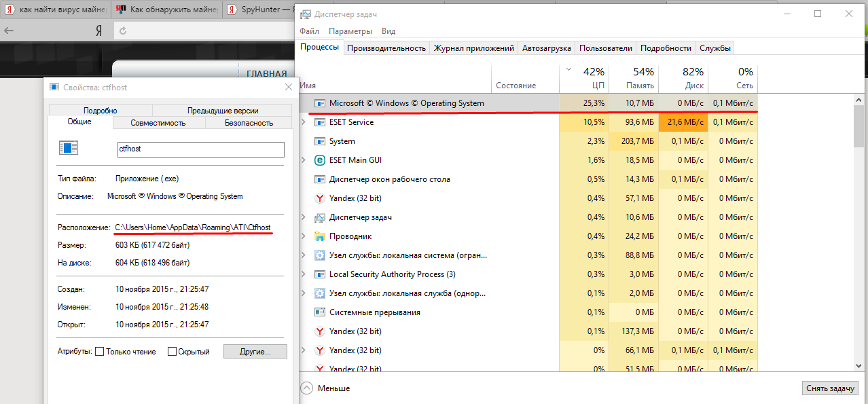Expand the ESET Main GUI process
The height and width of the screenshot is (404, 868).
pos(304,160)
